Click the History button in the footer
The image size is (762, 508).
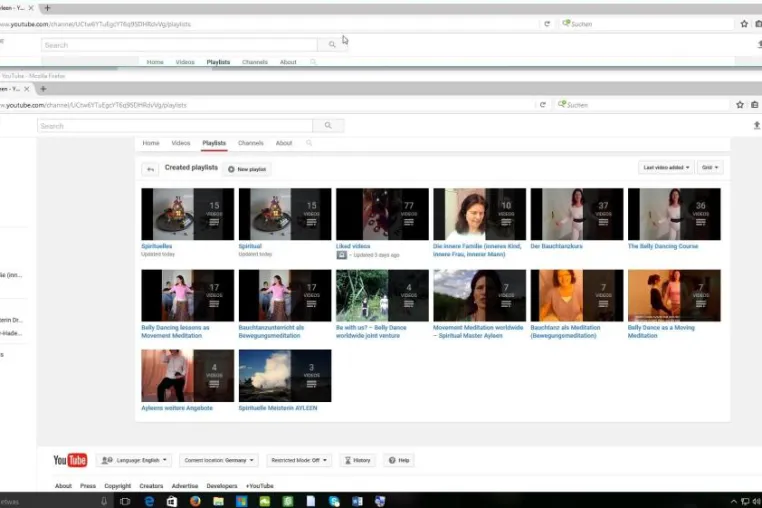tap(358, 460)
